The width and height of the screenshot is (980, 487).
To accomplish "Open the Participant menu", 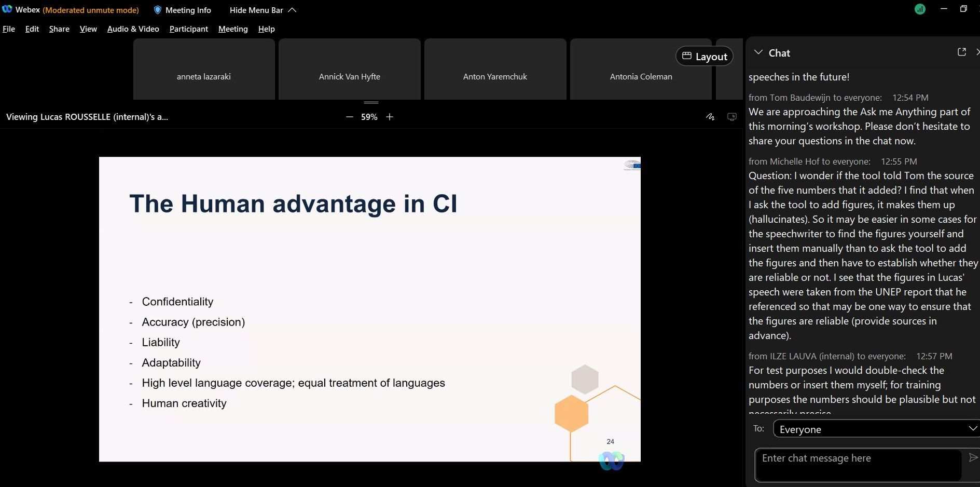I will 188,29.
